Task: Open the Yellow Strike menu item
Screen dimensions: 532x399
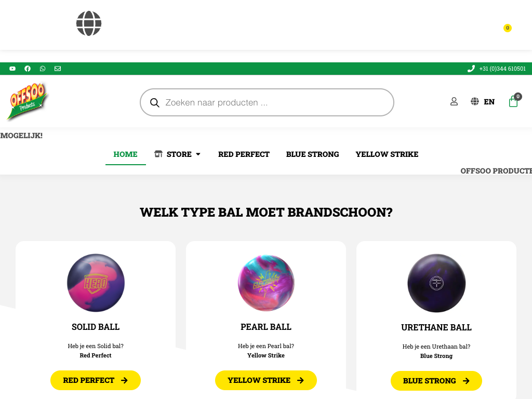Action: pyautogui.click(x=387, y=154)
